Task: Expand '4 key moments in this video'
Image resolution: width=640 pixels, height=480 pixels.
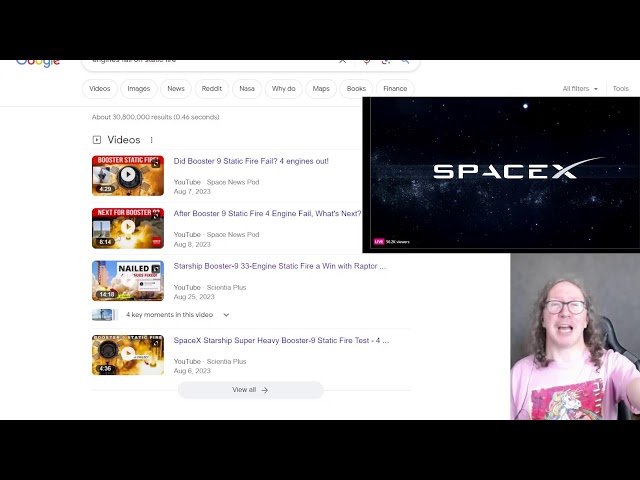Action: (178, 315)
